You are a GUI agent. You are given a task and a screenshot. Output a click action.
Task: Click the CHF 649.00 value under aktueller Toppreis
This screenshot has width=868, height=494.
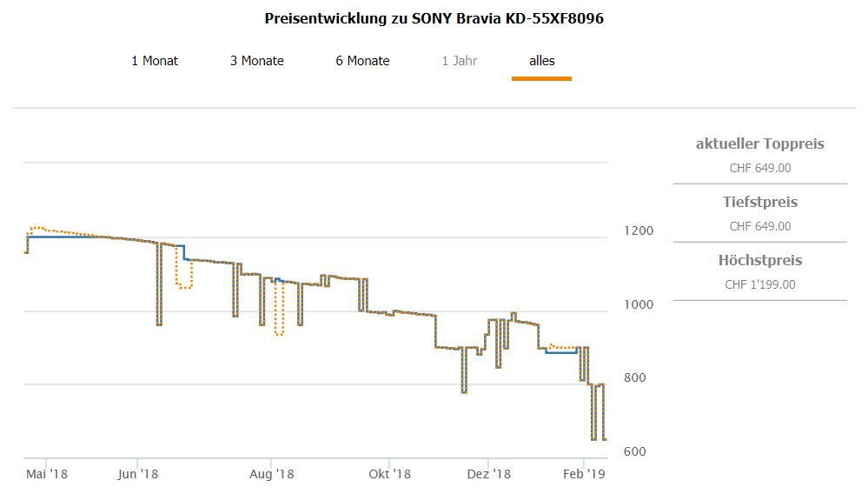[759, 169]
